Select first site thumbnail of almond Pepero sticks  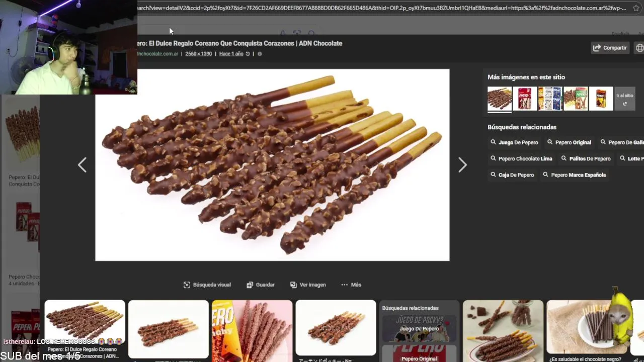[500, 99]
